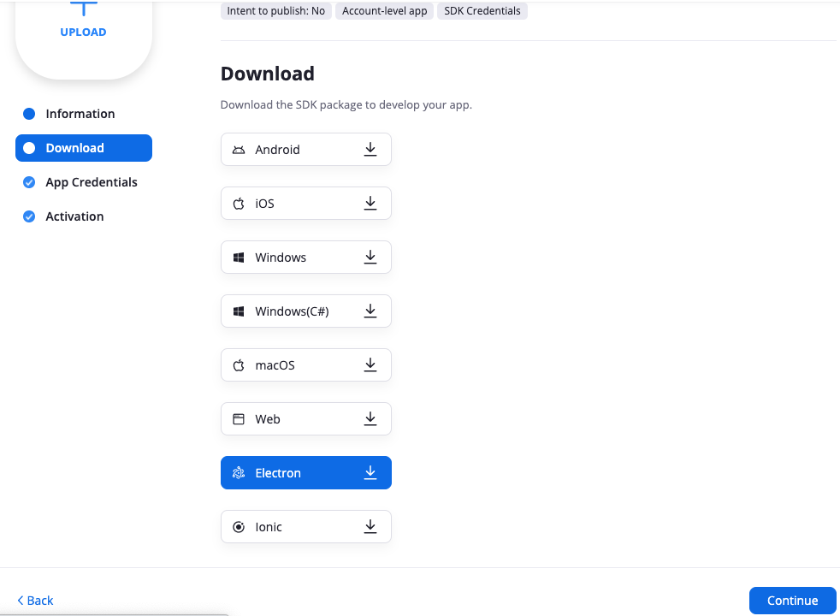This screenshot has width=840, height=616.
Task: Click the Windows label text
Action: pyautogui.click(x=281, y=258)
